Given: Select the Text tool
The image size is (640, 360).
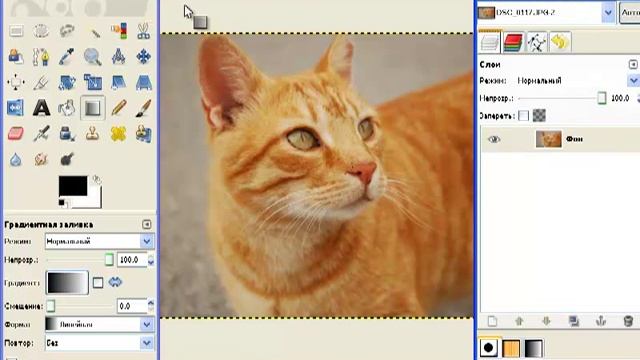Looking at the screenshot, I should (x=41, y=108).
